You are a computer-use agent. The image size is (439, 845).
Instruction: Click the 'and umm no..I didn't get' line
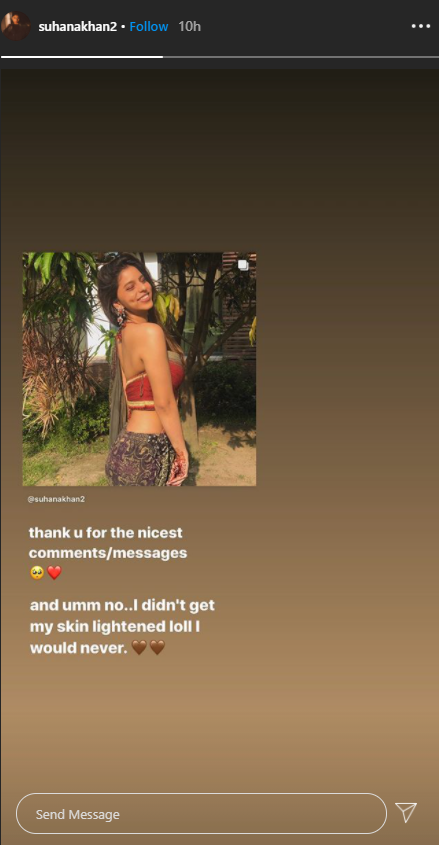[122, 605]
